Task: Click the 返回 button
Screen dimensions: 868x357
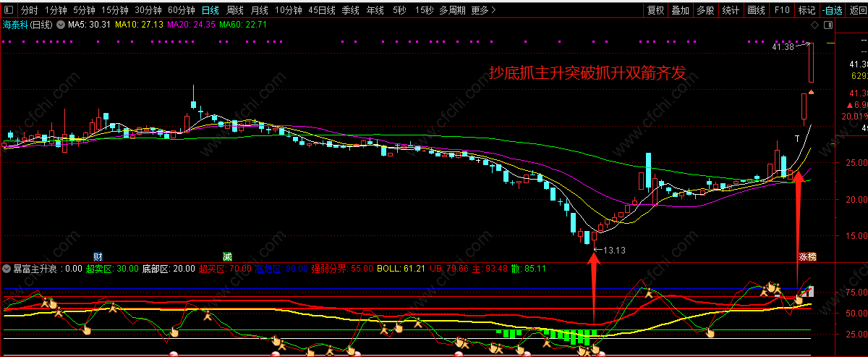Action: [857, 10]
